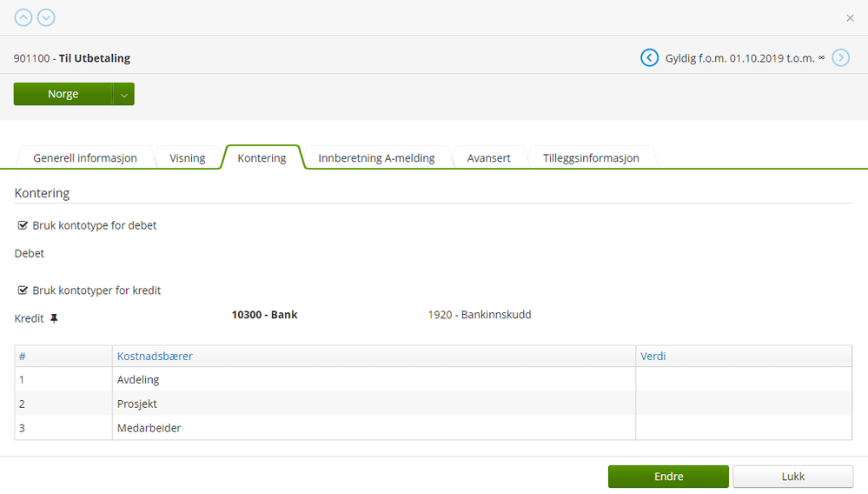Click the 1920 - Bankinnskudd account
Viewport: 868px width, 494px height.
pyautogui.click(x=480, y=315)
